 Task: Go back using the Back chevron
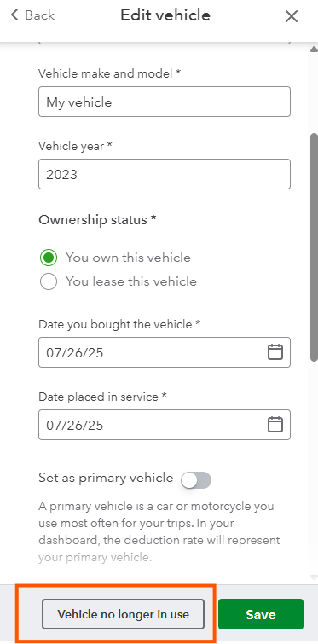coord(33,15)
